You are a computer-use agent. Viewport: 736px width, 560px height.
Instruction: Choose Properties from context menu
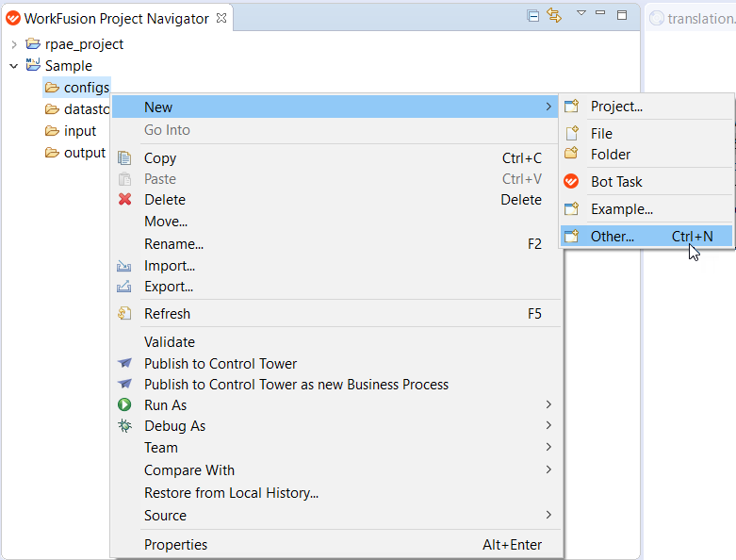pyautogui.click(x=335, y=545)
